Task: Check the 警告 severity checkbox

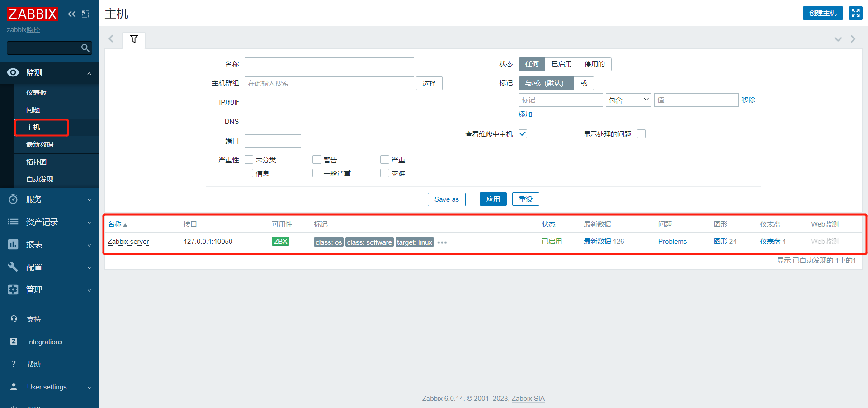Action: point(317,160)
